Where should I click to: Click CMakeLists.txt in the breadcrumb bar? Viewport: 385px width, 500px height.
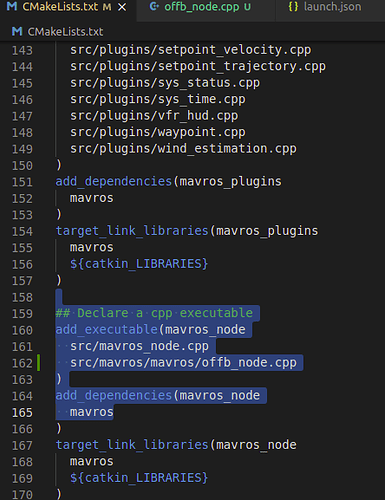[65, 32]
